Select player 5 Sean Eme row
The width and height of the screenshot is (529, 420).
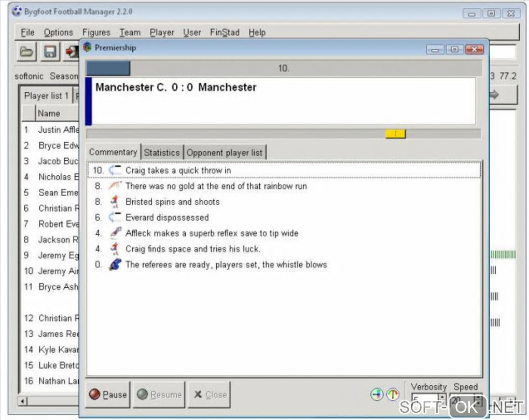[51, 192]
